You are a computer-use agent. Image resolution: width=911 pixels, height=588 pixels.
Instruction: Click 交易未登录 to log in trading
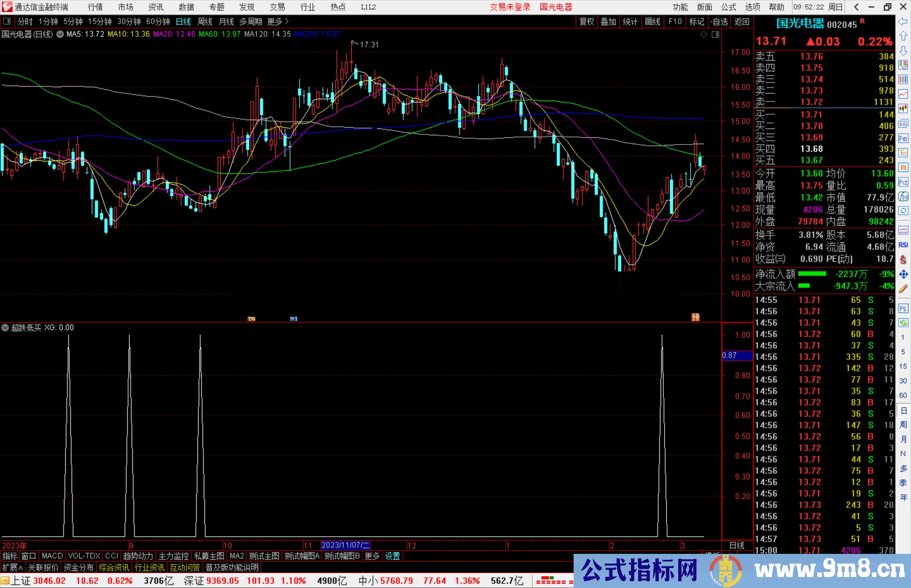(510, 7)
